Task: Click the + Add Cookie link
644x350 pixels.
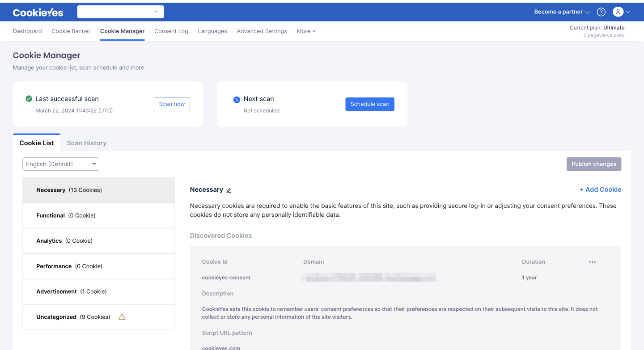Action: pos(600,190)
